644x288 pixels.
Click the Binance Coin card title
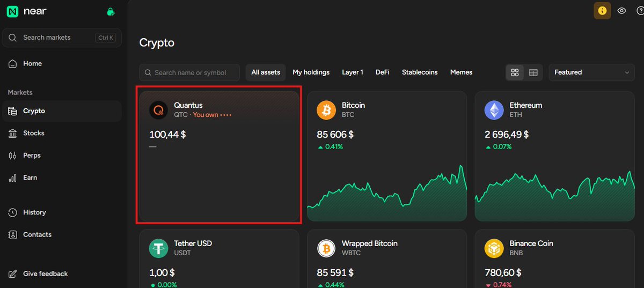(531, 243)
